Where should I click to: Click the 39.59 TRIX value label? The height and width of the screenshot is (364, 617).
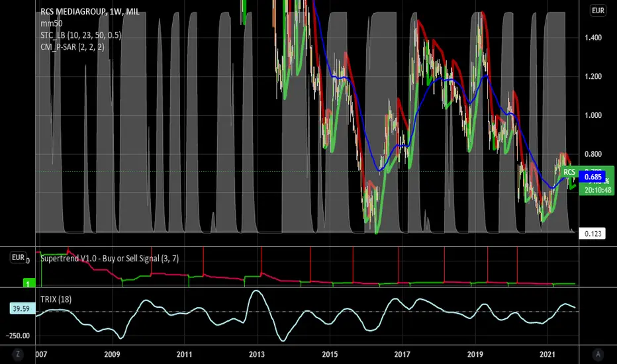tap(21, 308)
